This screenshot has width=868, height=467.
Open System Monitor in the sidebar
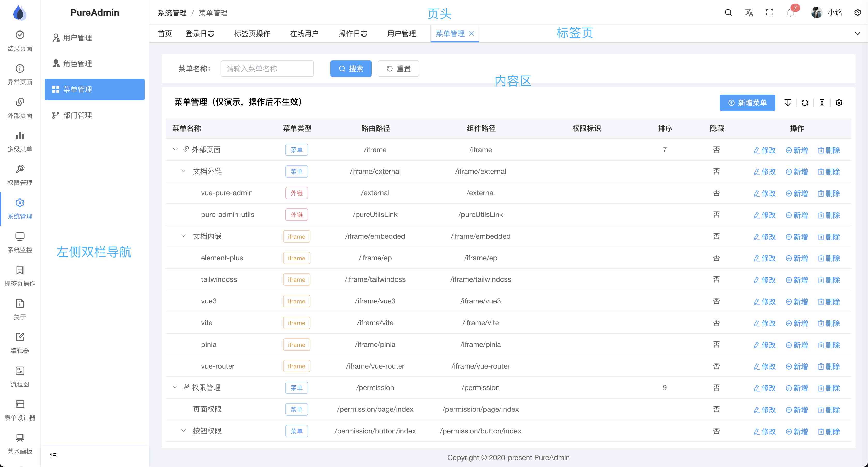(x=20, y=243)
